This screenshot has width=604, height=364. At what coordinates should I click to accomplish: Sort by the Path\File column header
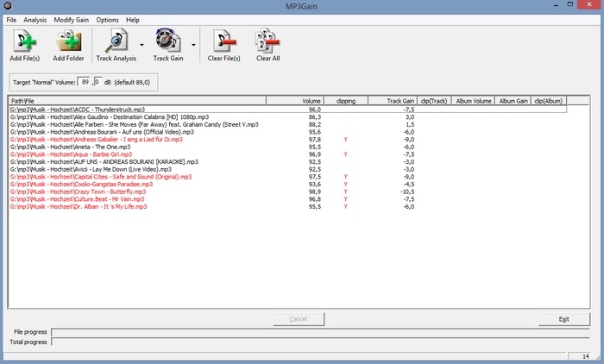[x=137, y=101]
